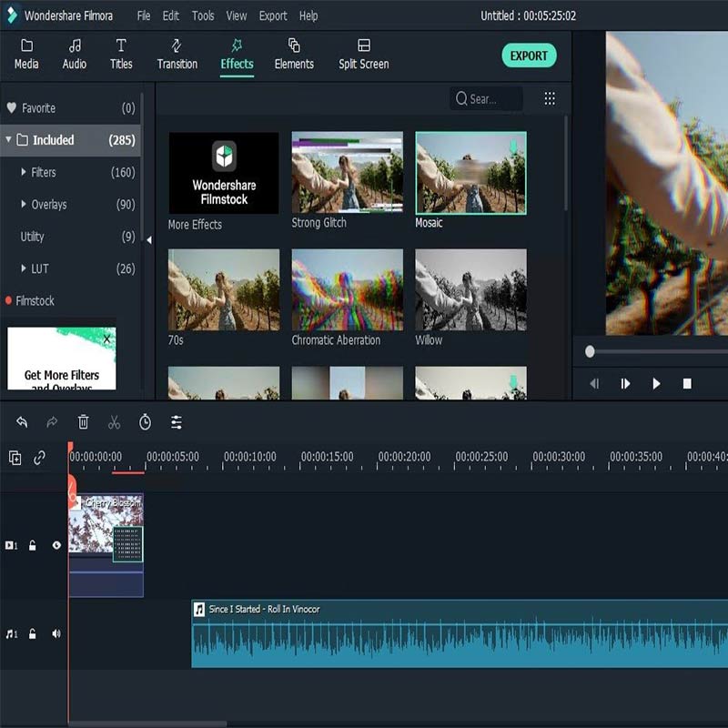
Task: Open the edit adjustments sliders icon
Action: point(177,422)
